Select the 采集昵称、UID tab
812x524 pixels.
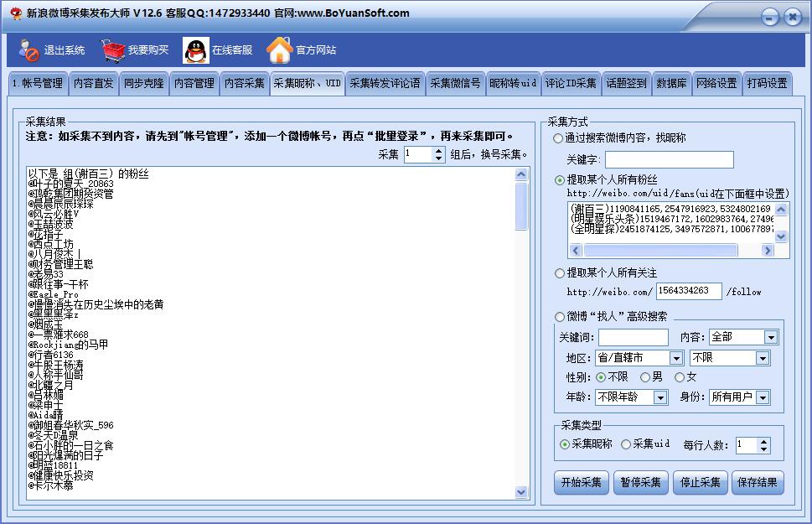coord(307,84)
